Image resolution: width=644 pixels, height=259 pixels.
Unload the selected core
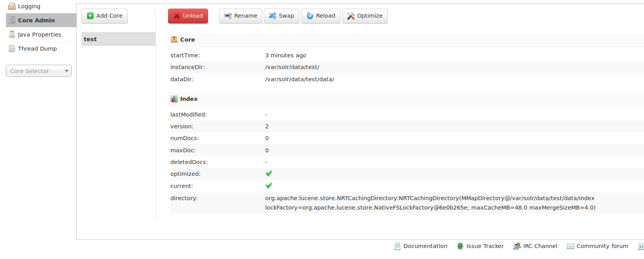(188, 16)
